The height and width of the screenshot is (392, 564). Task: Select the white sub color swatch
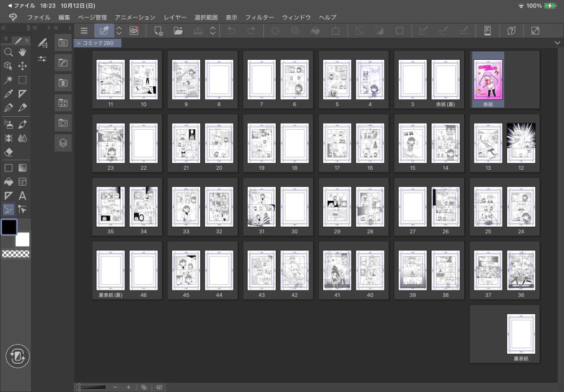23,240
